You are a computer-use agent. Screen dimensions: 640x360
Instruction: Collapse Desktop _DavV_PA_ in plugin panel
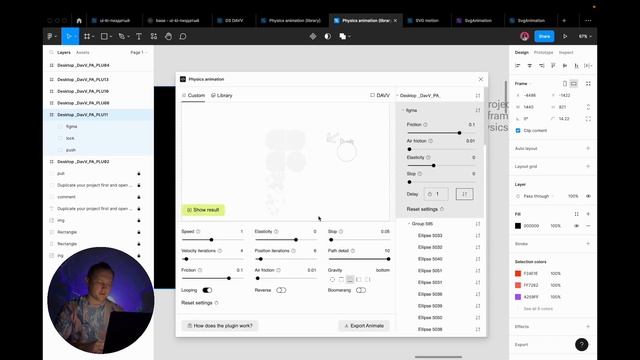398,96
